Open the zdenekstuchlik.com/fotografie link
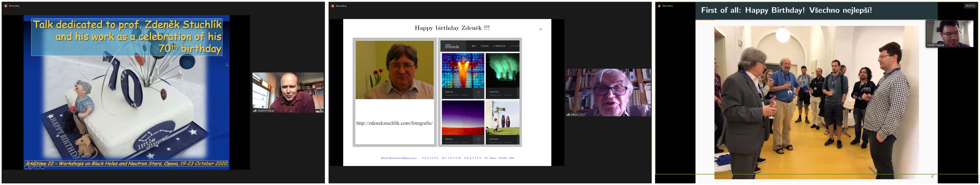This screenshot has height=185, width=980. pyautogui.click(x=394, y=123)
